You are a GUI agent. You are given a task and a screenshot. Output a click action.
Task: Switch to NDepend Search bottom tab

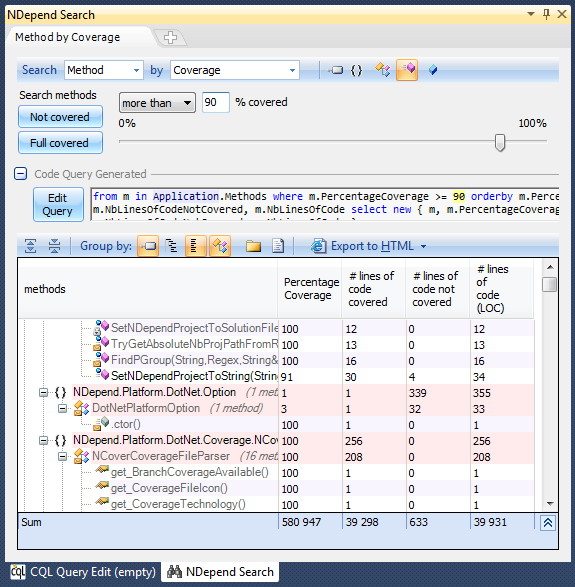coord(220,572)
